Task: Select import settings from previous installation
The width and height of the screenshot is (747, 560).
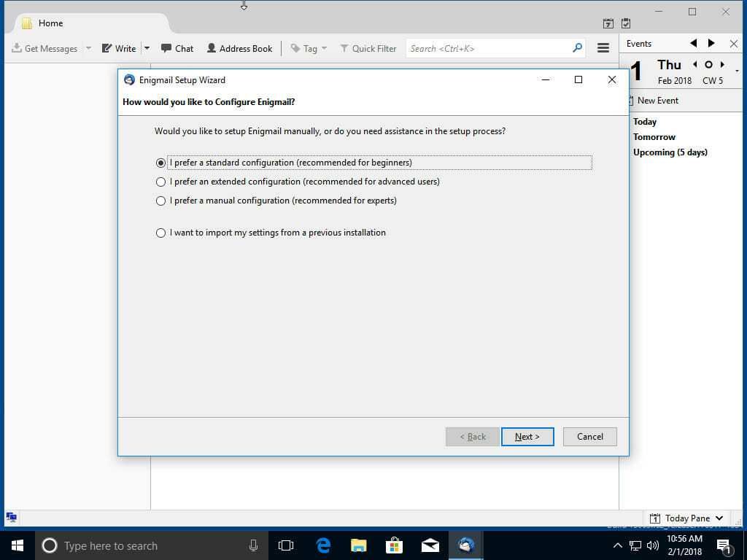Action: (160, 233)
